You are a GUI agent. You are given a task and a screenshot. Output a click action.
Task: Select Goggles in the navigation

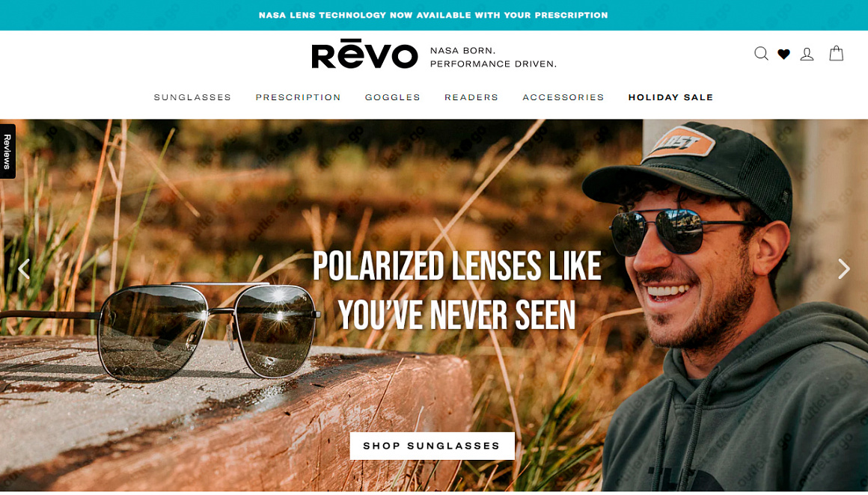pos(393,97)
